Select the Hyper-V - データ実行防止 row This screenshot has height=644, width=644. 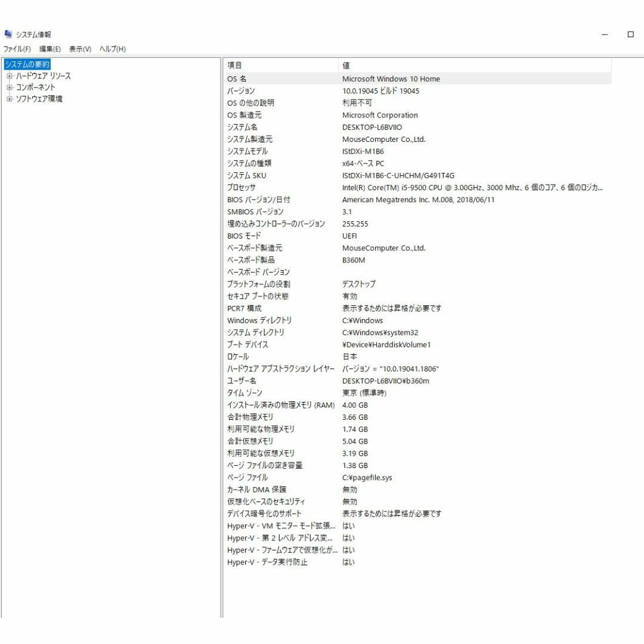(x=418, y=562)
